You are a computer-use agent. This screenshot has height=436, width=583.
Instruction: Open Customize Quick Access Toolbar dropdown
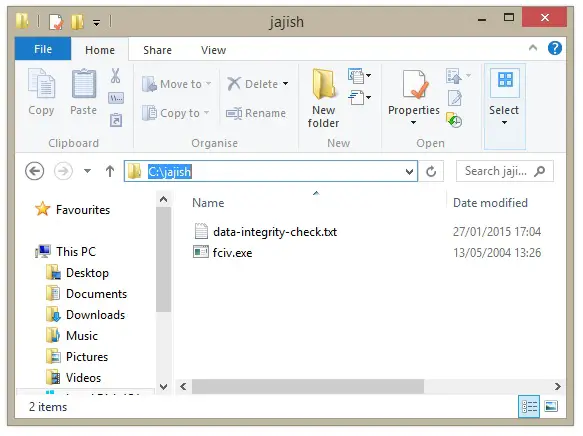click(96, 23)
